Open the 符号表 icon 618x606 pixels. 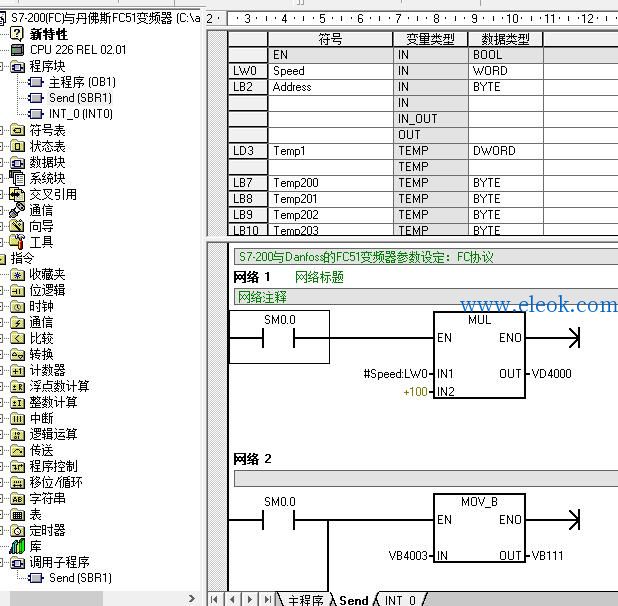(17, 130)
